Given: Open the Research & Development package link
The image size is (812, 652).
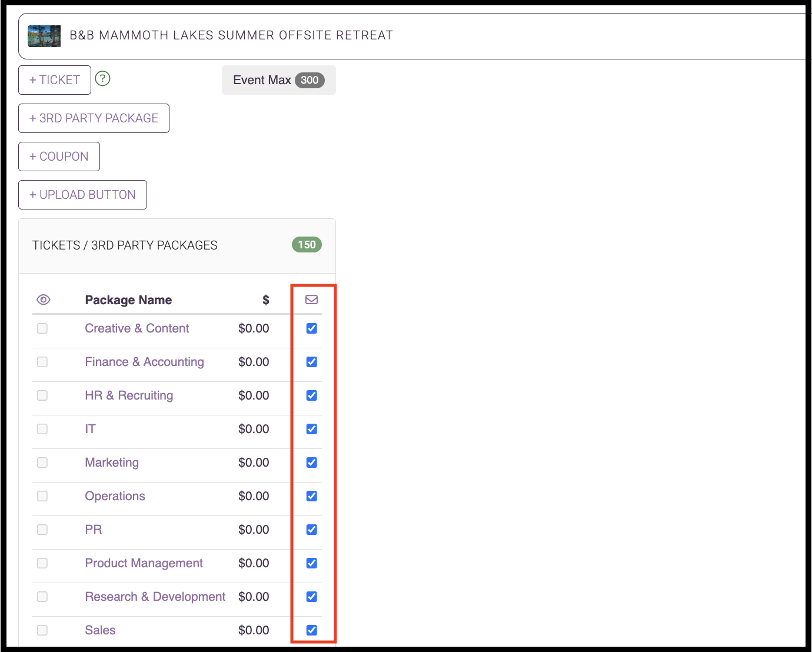Looking at the screenshot, I should pyautogui.click(x=155, y=597).
